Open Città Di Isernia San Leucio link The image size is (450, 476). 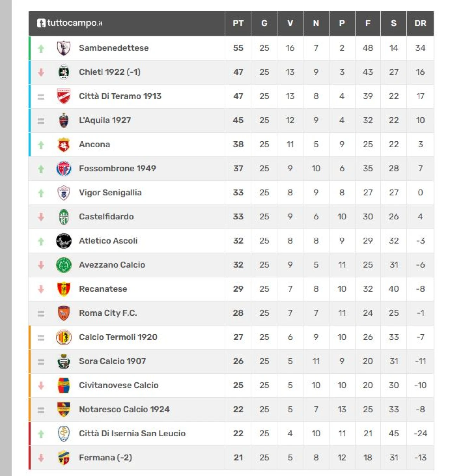132,433
